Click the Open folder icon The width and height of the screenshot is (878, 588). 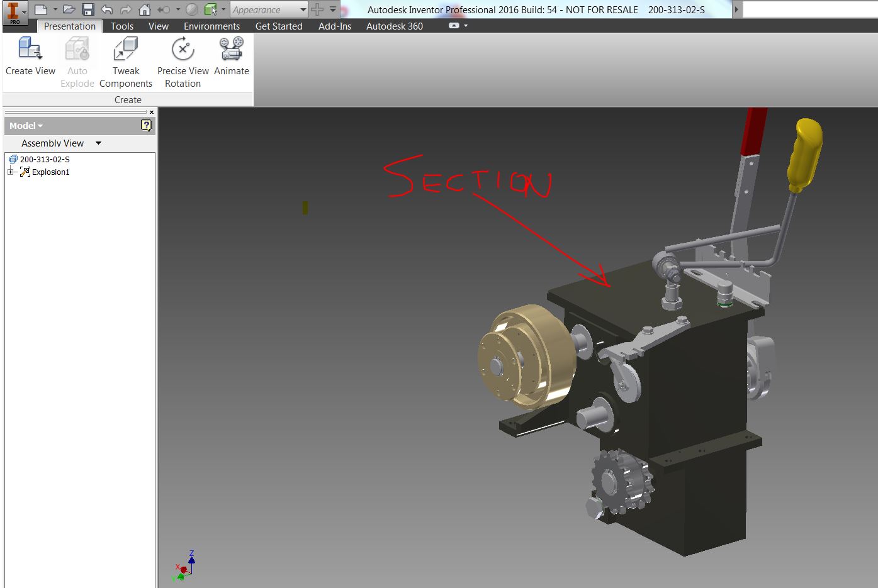69,9
